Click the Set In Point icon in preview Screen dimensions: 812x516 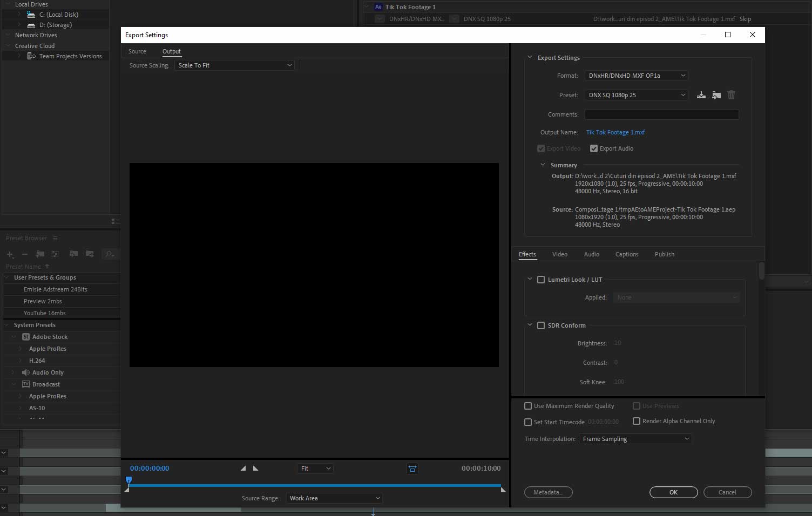243,469
